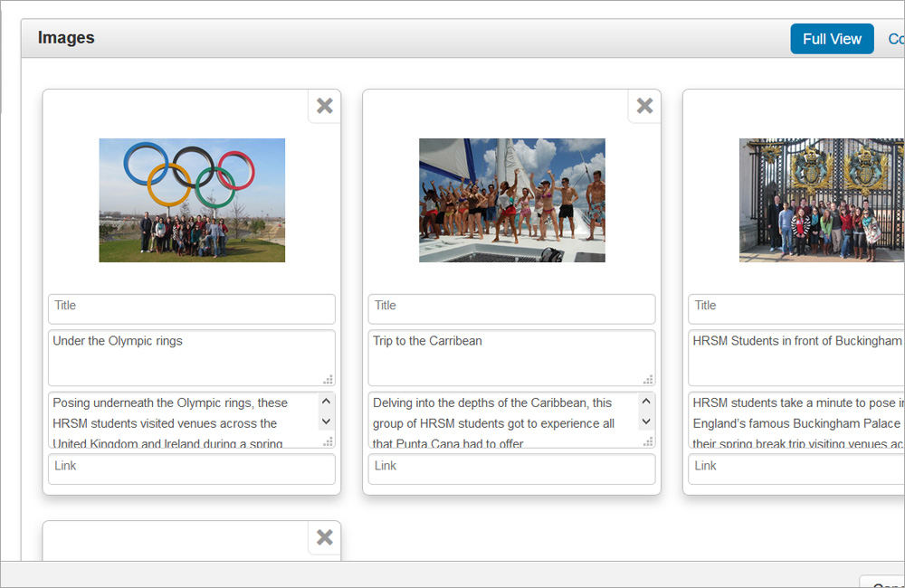Click the Link field of Olympic rings card
905x588 pixels.
[192, 469]
